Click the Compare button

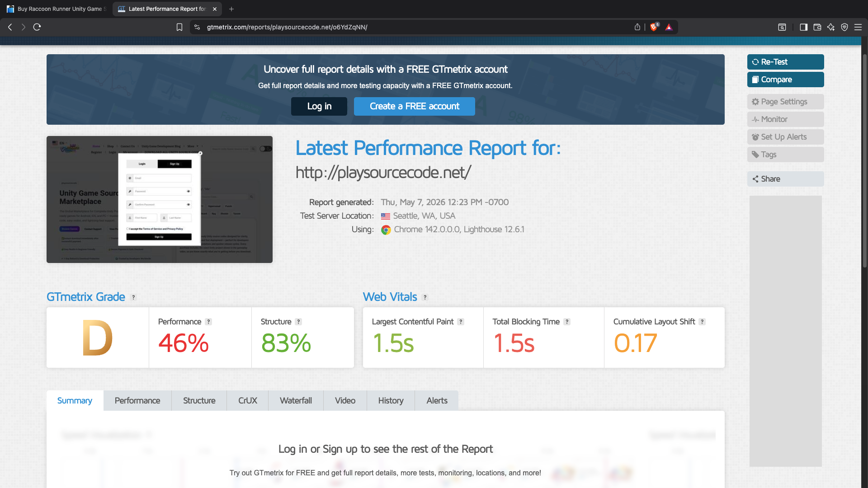(x=785, y=80)
